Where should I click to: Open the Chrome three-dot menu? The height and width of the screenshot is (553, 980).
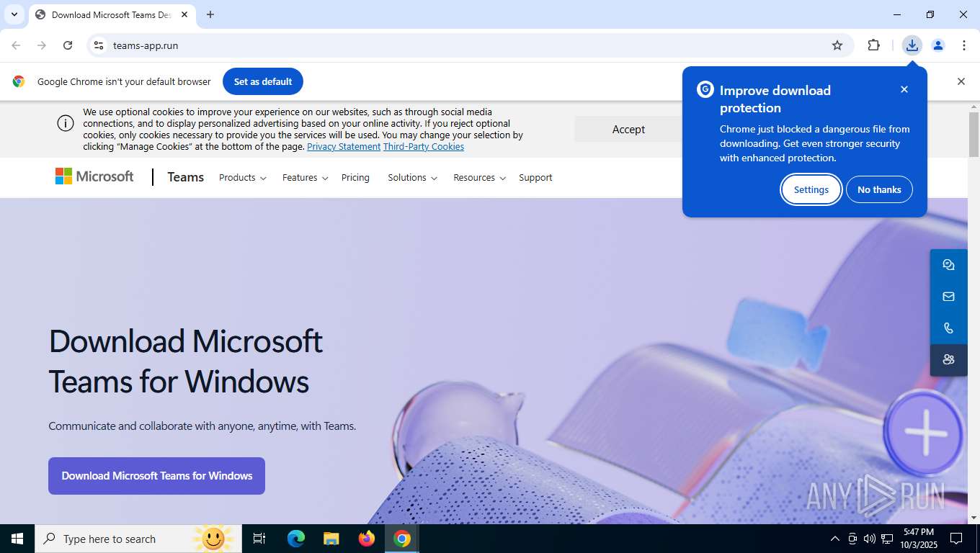964,45
